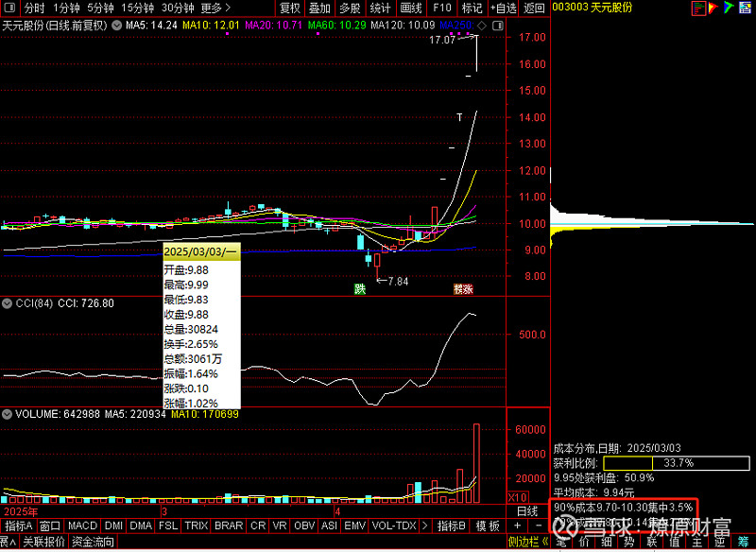The width and height of the screenshot is (756, 552).
Task: Select the 筹 chip distribution tab
Action: coord(743,542)
